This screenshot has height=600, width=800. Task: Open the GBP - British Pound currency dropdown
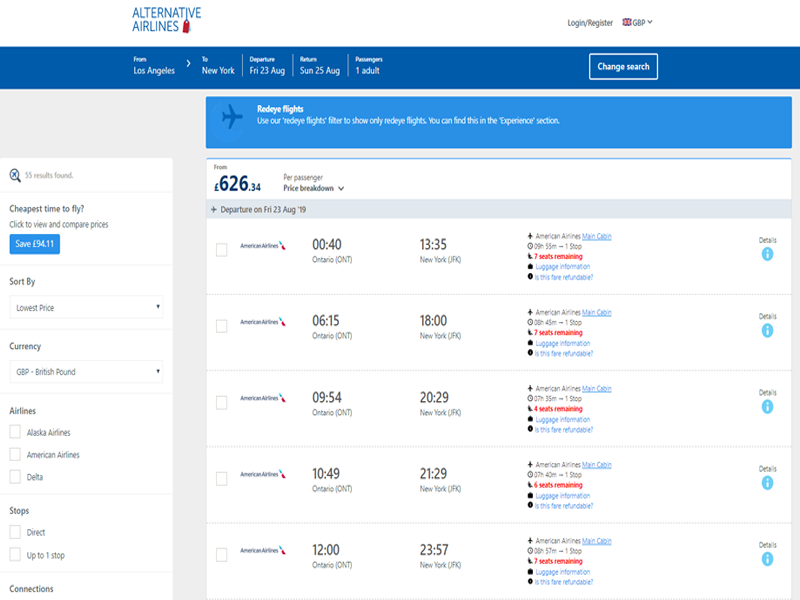86,371
